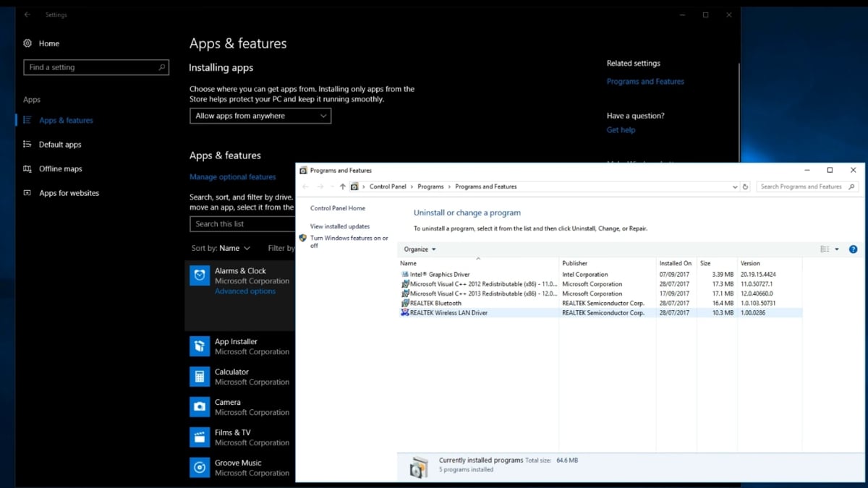Screen dimensions: 868x488
Task: Click the Apps & features sidebar icon
Action: (x=27, y=120)
